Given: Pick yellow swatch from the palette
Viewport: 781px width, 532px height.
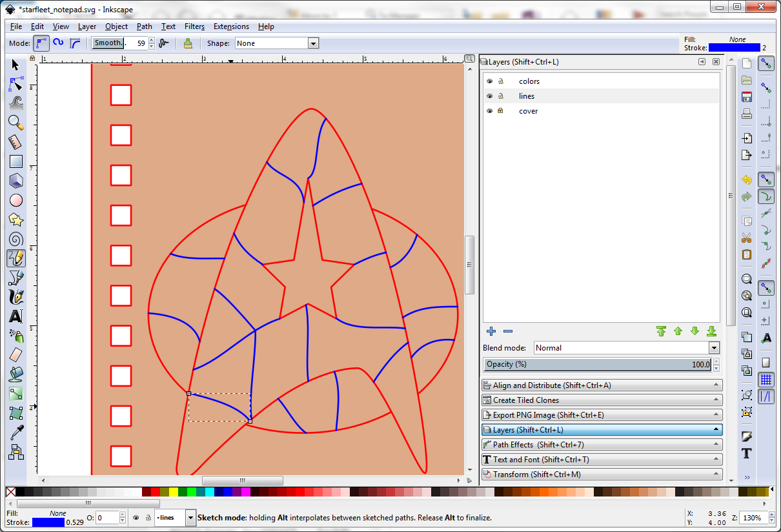Looking at the screenshot, I should [x=174, y=492].
